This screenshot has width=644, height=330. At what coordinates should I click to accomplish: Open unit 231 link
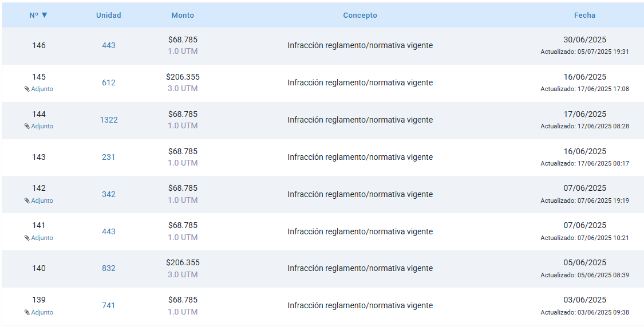(108, 158)
